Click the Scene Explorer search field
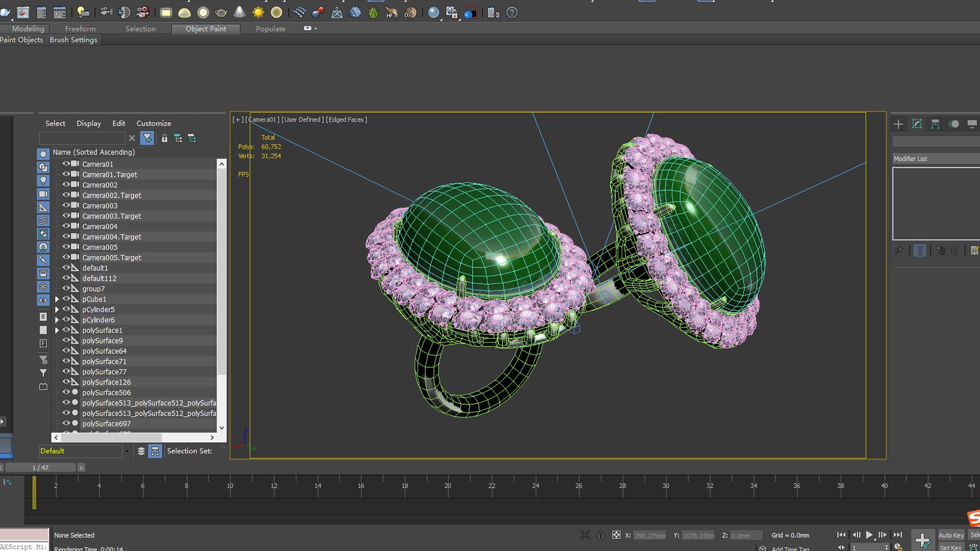The width and height of the screenshot is (980, 551). [x=82, y=138]
